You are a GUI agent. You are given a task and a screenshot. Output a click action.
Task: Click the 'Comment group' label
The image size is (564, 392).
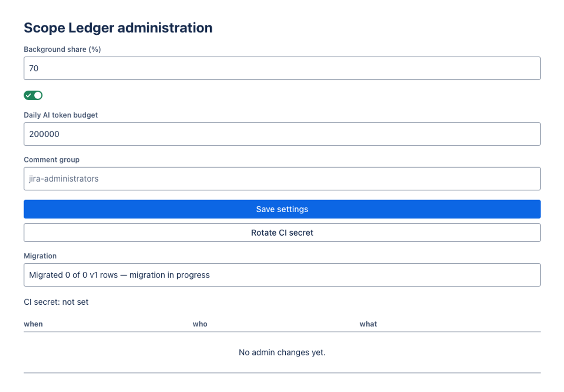(x=52, y=160)
